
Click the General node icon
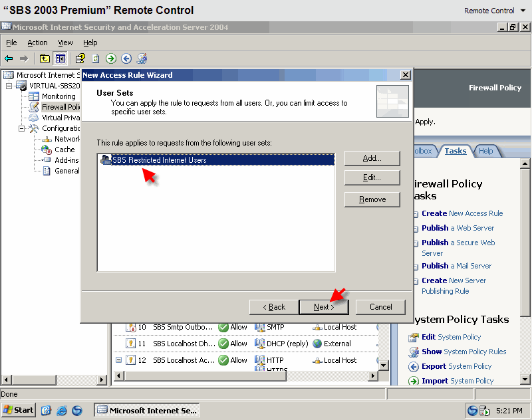[47, 171]
